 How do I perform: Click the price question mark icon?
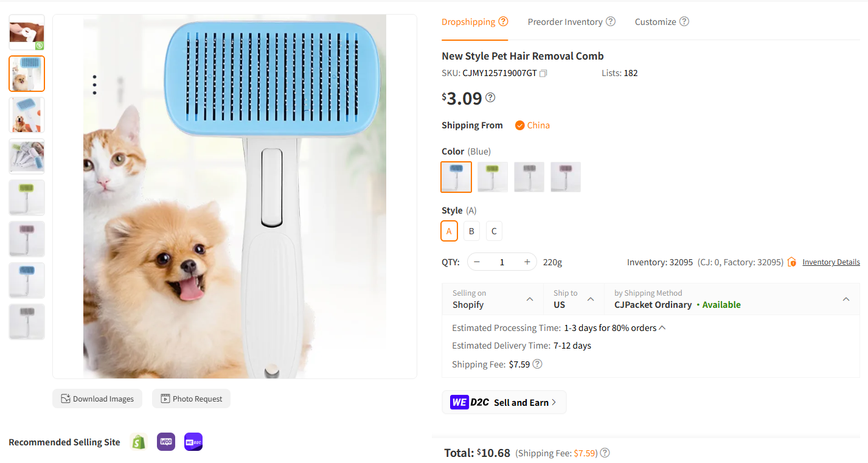tap(490, 97)
